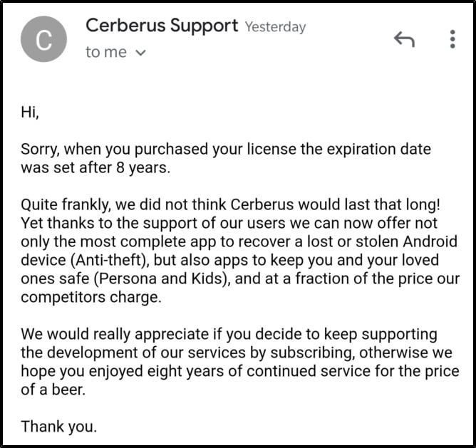
Task: Click the paragraph starting "Sorry, when you purchased"
Action: point(226,158)
